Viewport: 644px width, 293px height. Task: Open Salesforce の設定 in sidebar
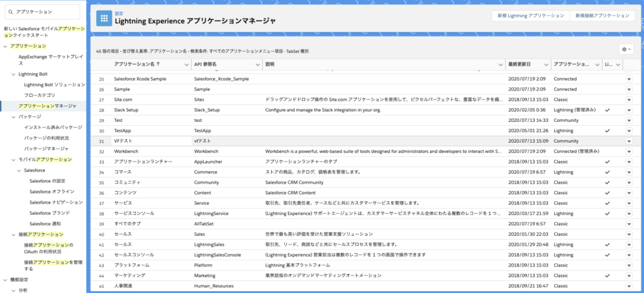47,180
